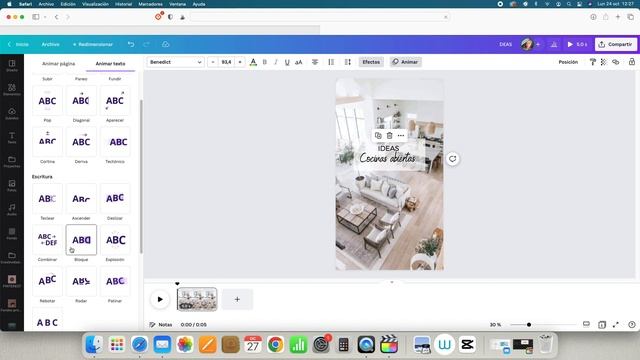This screenshot has height=360, width=640.
Task: Toggle italic formatting
Action: point(276,62)
